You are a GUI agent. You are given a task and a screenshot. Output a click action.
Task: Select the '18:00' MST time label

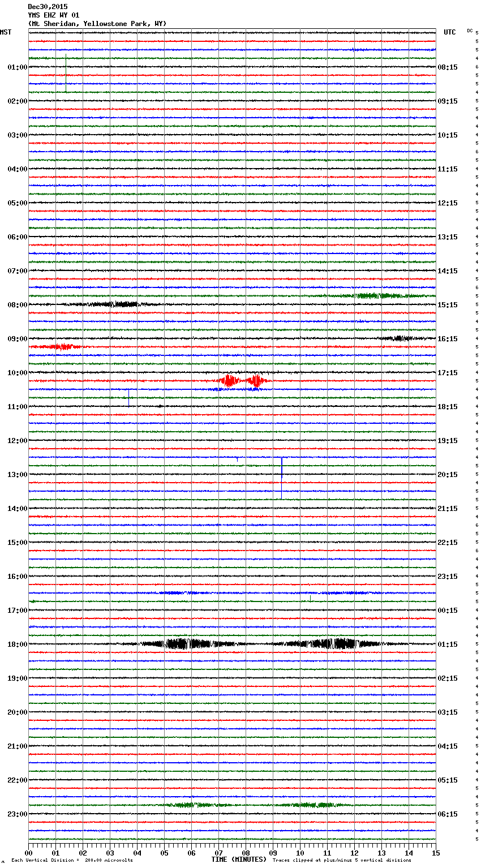click(x=18, y=644)
